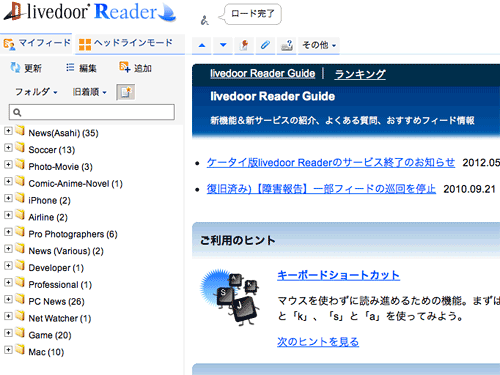Click the paperclip clip icon
500x375 pixels.
(x=265, y=45)
